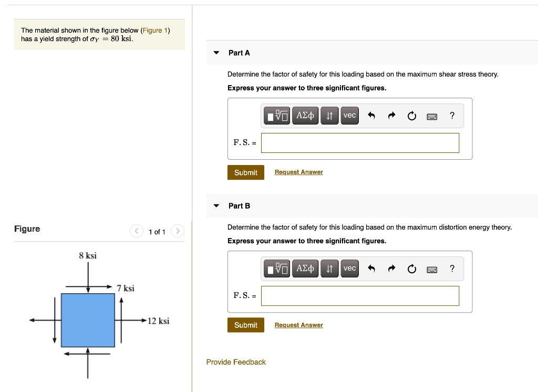Open Request Answer for Part A
Screen dimensions: 538x392
(x=298, y=172)
